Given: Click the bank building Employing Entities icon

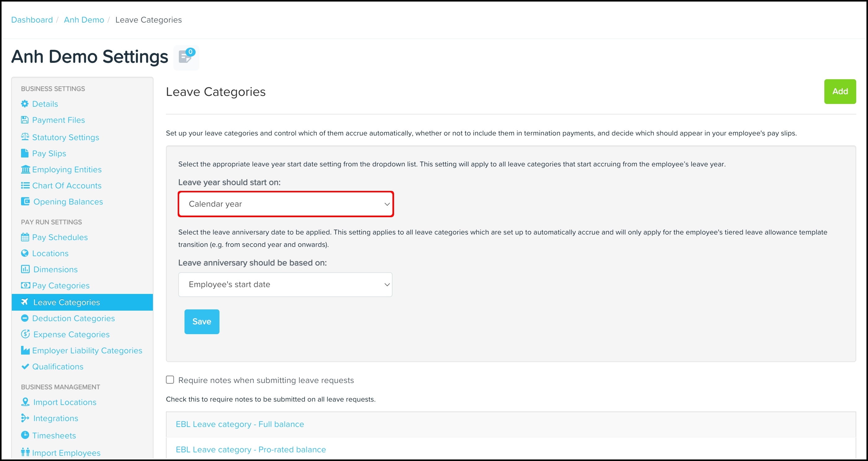Looking at the screenshot, I should click(25, 169).
